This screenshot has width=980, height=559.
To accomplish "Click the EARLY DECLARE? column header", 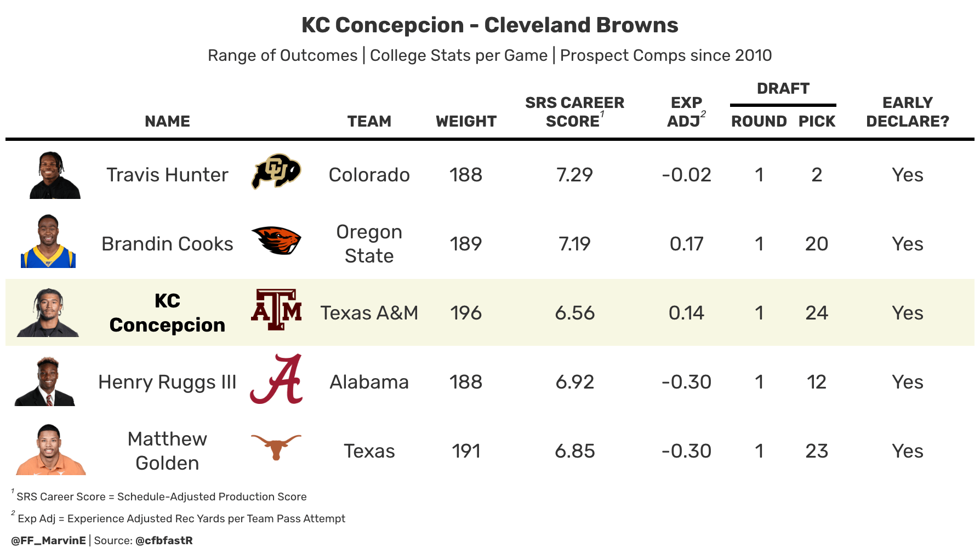I will [x=908, y=112].
